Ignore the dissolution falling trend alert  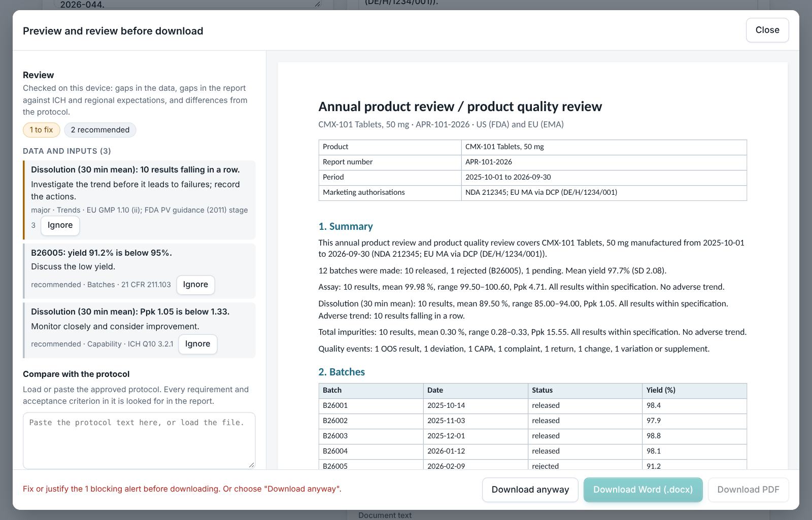pos(60,225)
